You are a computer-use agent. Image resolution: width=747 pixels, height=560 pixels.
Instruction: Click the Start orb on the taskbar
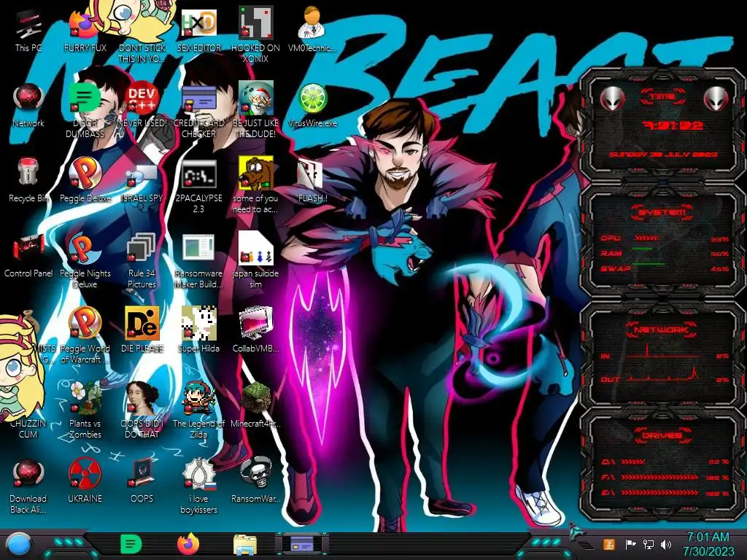(x=19, y=545)
